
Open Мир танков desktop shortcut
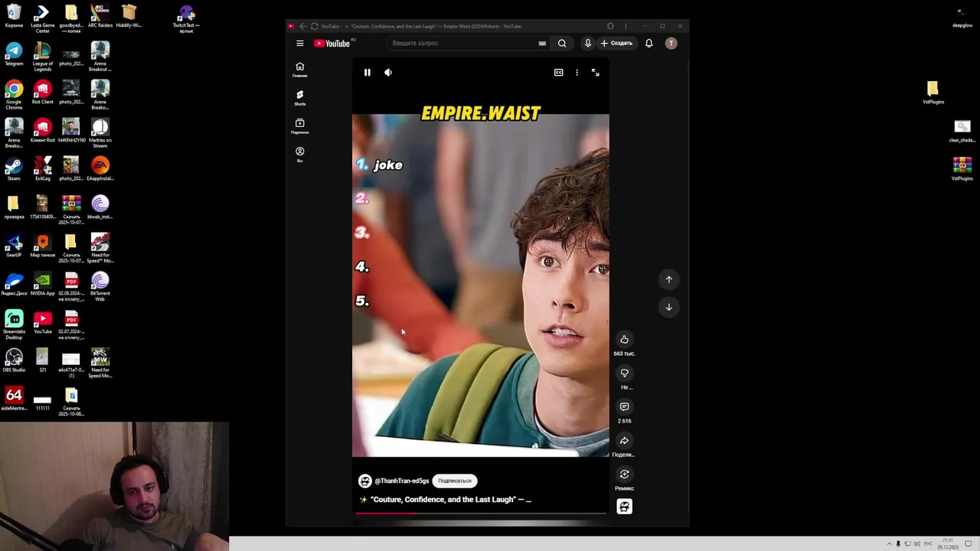(x=42, y=246)
